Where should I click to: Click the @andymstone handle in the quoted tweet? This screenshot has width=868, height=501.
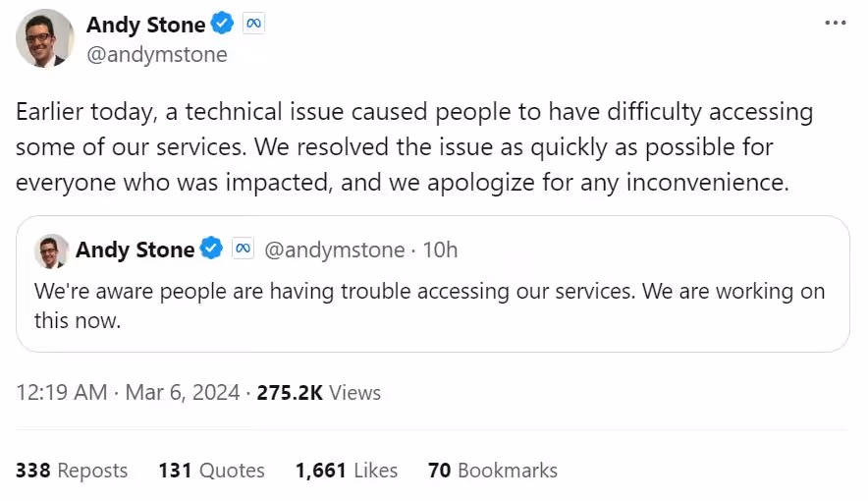coord(335,250)
